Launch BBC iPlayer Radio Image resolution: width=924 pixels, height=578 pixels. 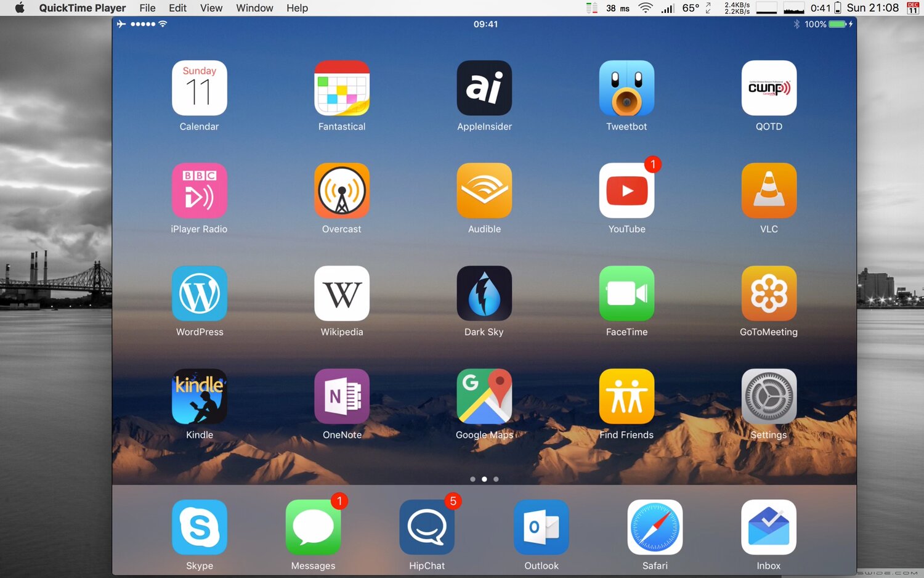[x=199, y=190]
